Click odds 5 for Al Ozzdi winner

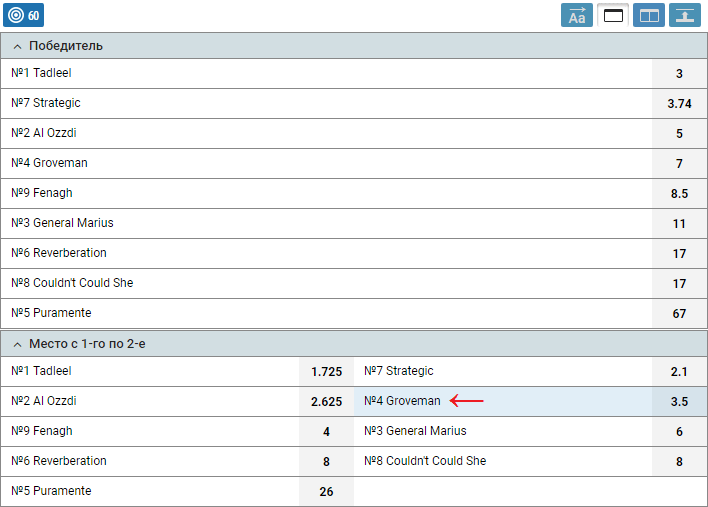(x=679, y=134)
